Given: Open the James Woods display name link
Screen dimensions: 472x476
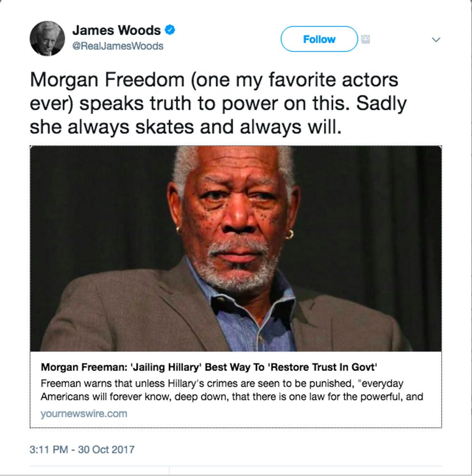Looking at the screenshot, I should (x=117, y=30).
